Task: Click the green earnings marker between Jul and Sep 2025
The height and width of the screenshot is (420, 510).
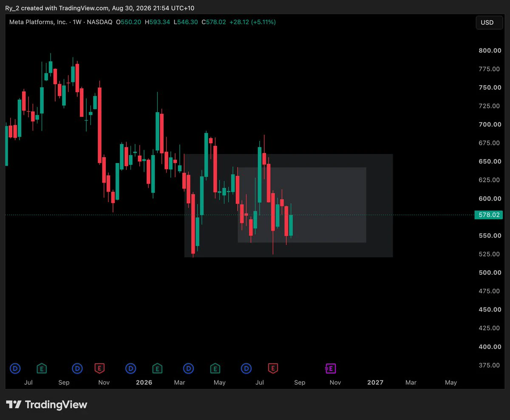Action: tap(42, 368)
